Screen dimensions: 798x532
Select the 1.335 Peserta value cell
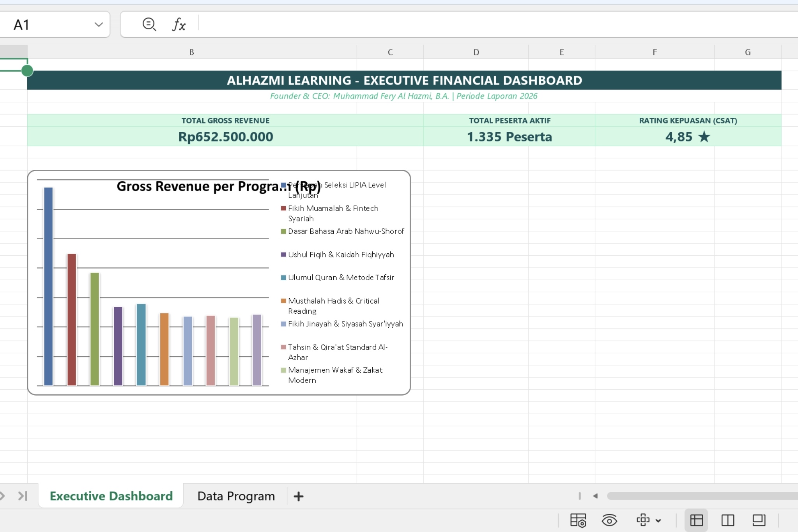(x=510, y=137)
